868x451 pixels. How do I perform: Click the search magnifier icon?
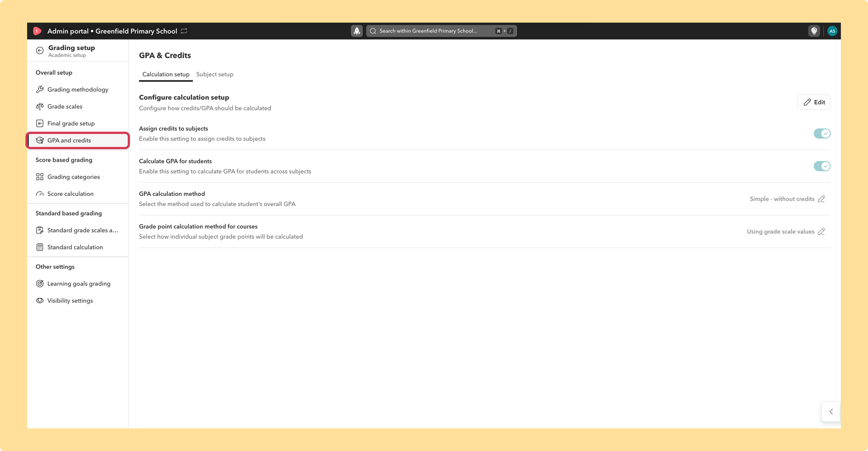point(373,31)
